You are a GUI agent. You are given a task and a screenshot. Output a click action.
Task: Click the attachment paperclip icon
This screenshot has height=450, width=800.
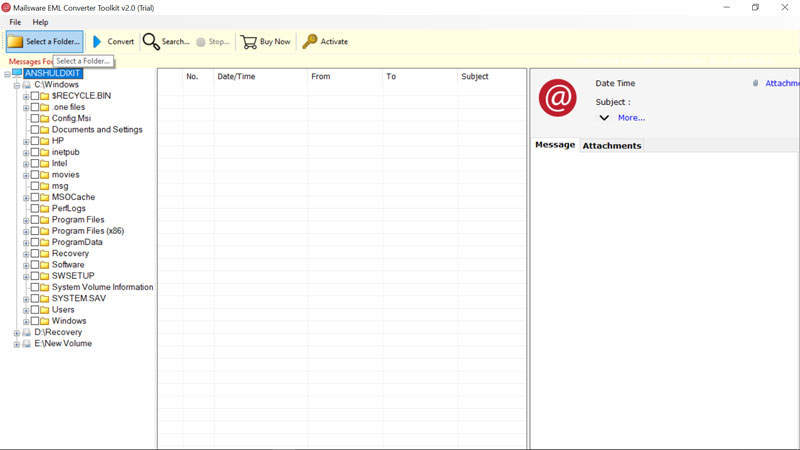pyautogui.click(x=756, y=83)
